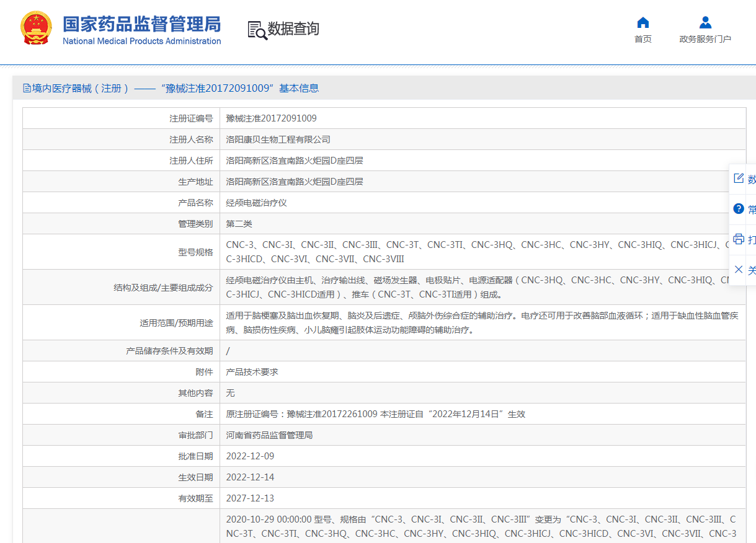Click the 国家药品监督管理局 site title
The height and width of the screenshot is (543, 756).
(x=141, y=24)
